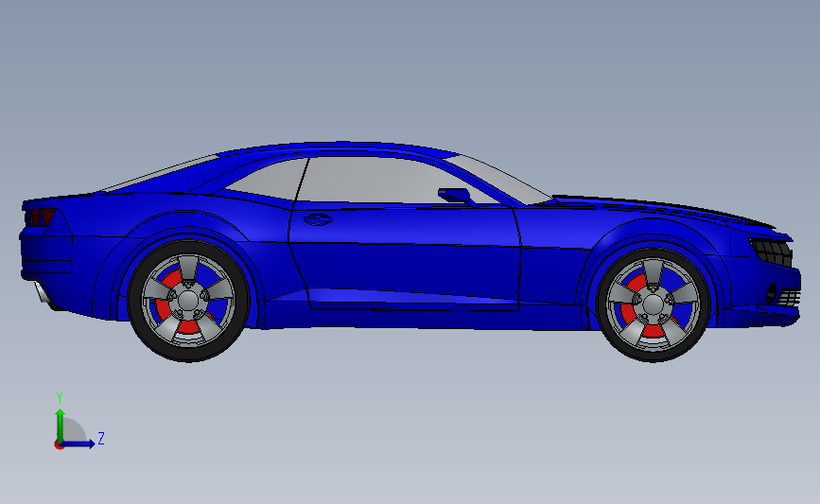
Task: Click the Z label of the triad
Action: point(101,438)
